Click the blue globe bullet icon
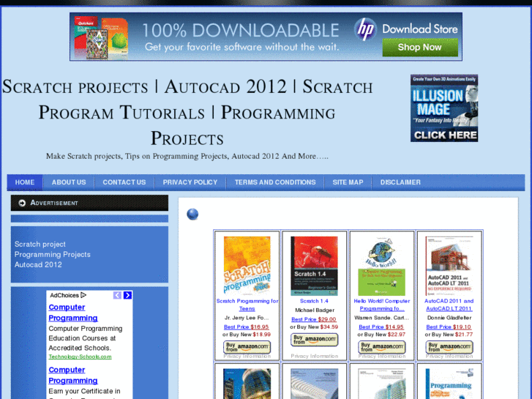 point(192,214)
